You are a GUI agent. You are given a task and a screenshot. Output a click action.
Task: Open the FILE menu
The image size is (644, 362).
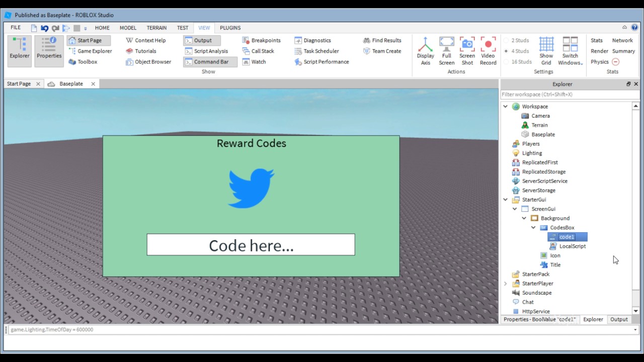[16, 28]
